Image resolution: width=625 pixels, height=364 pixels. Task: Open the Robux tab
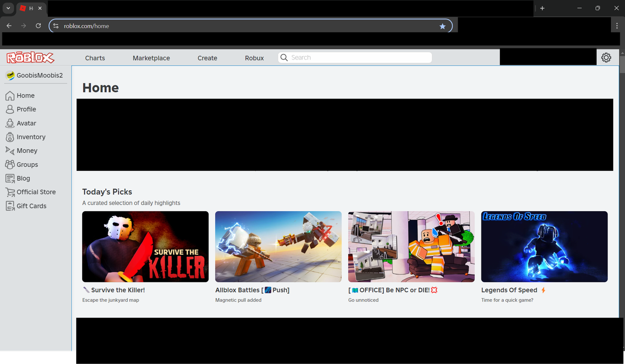click(254, 58)
